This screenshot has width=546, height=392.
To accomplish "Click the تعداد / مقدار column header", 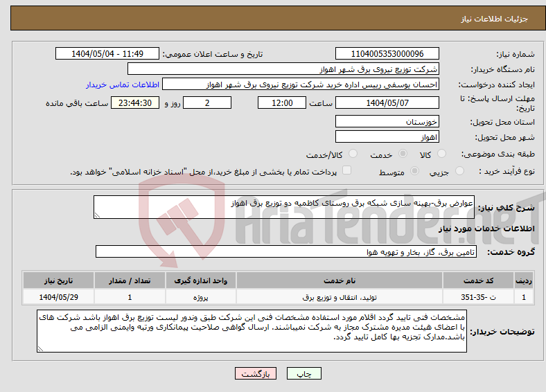I will [130, 280].
